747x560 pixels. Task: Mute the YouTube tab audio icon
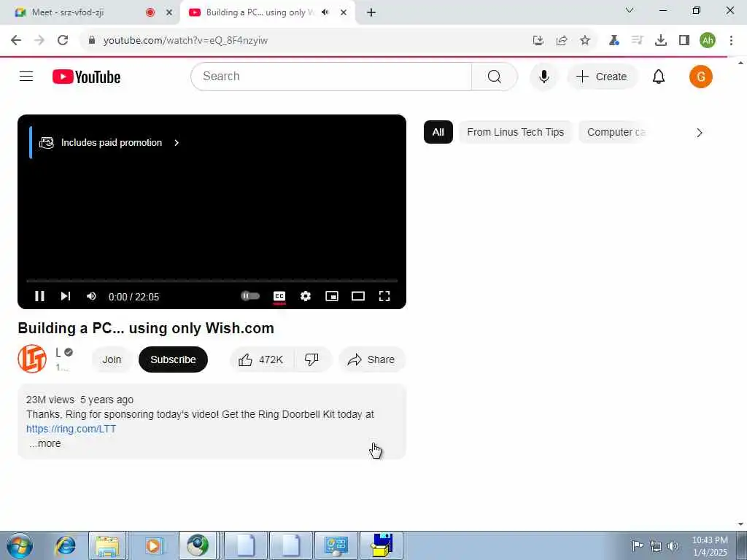(325, 12)
